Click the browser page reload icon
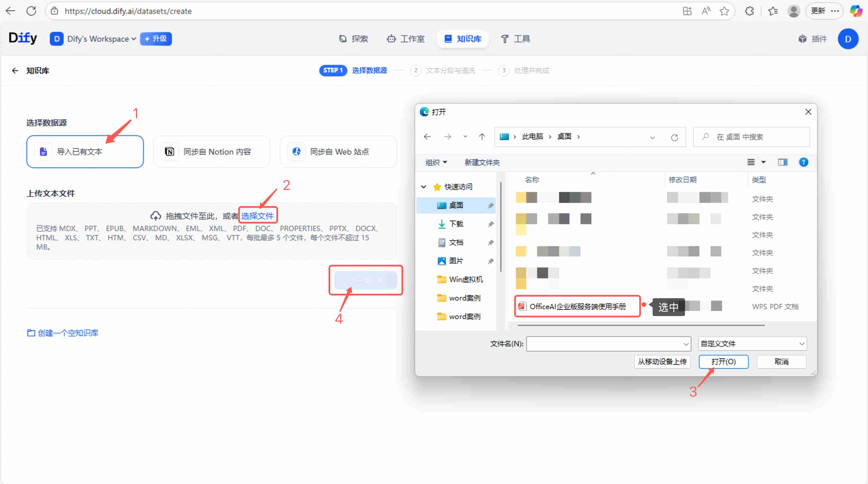Viewport: 868px width, 484px height. click(31, 11)
